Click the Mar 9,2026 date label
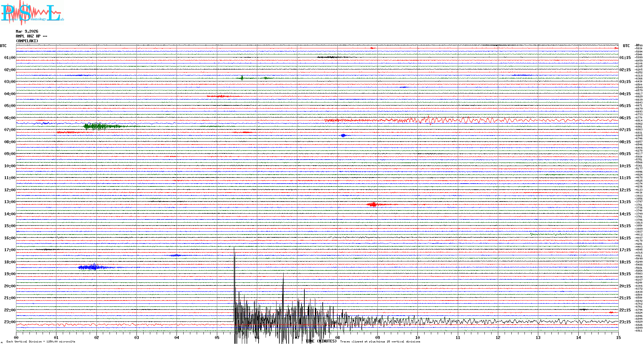 click(x=27, y=31)
